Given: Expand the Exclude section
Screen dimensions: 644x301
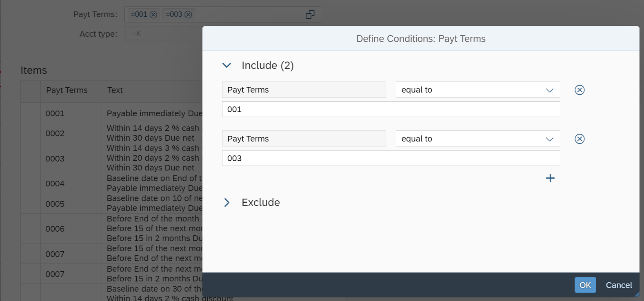Looking at the screenshot, I should pos(227,202).
